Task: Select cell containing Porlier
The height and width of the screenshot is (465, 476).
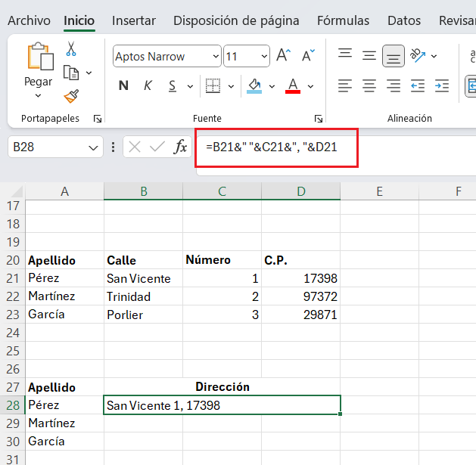Action: 143,315
